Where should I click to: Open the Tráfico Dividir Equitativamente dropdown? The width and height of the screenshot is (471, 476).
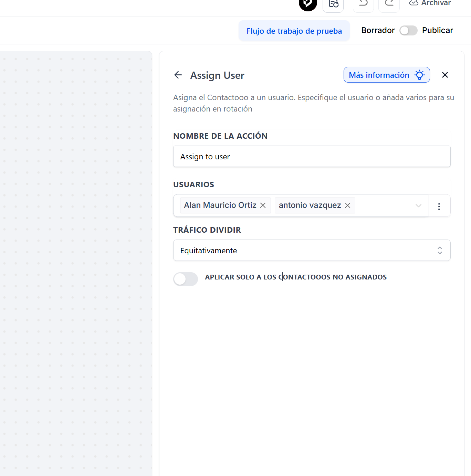[312, 251]
